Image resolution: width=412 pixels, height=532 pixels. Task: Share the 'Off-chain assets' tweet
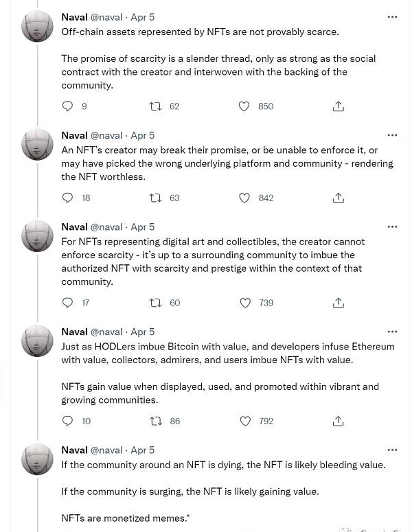click(x=338, y=106)
